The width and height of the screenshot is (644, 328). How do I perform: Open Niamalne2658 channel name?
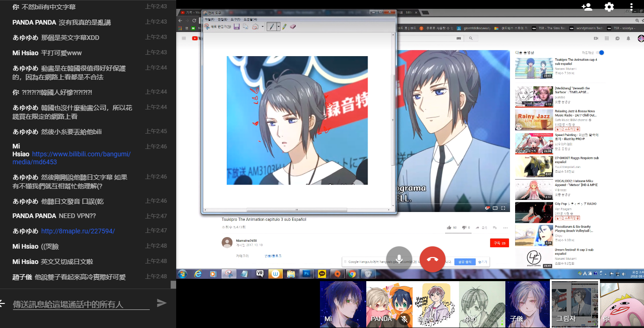246,241
